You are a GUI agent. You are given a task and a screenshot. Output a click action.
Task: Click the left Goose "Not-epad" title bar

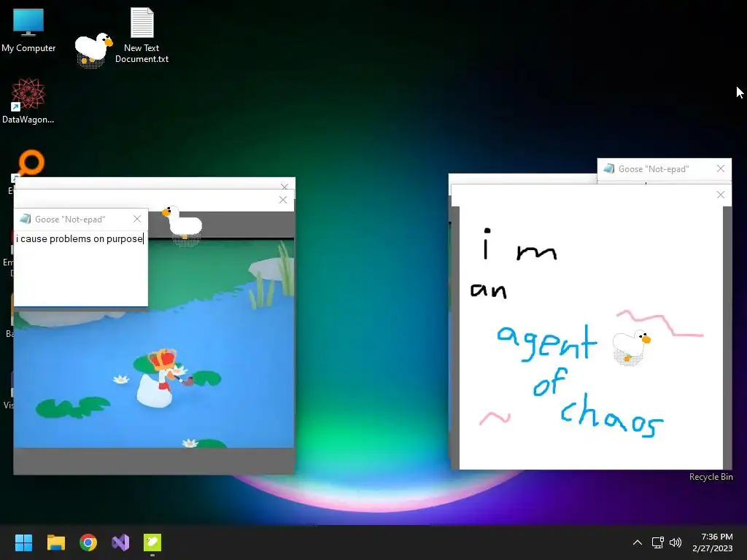pos(81,219)
